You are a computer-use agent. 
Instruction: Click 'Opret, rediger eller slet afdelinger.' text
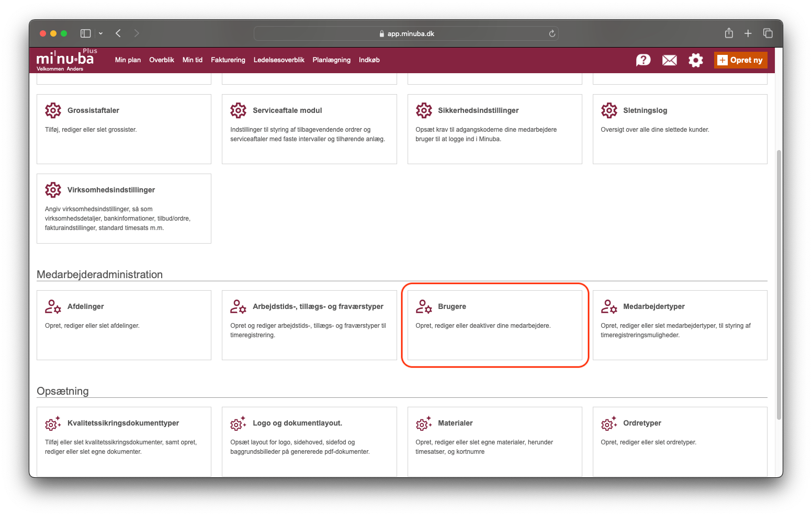coord(92,326)
